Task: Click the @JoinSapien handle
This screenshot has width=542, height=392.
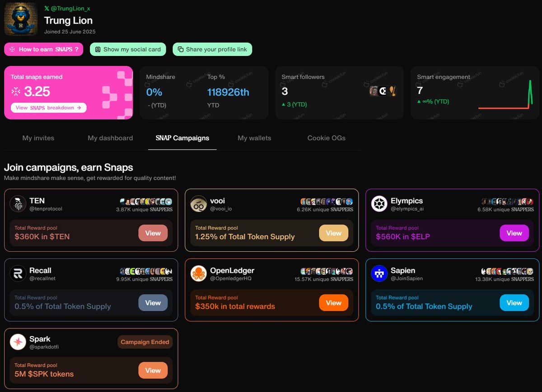Action: [406, 278]
